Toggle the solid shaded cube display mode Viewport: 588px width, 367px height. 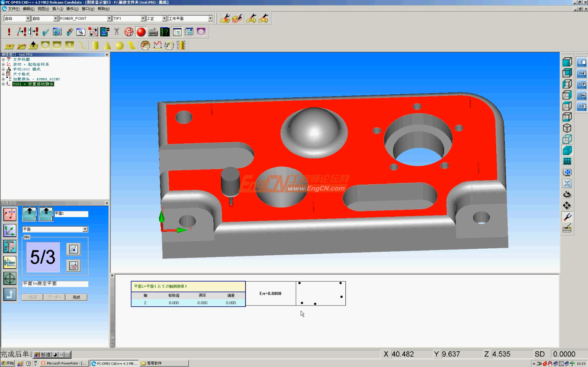[567, 151]
